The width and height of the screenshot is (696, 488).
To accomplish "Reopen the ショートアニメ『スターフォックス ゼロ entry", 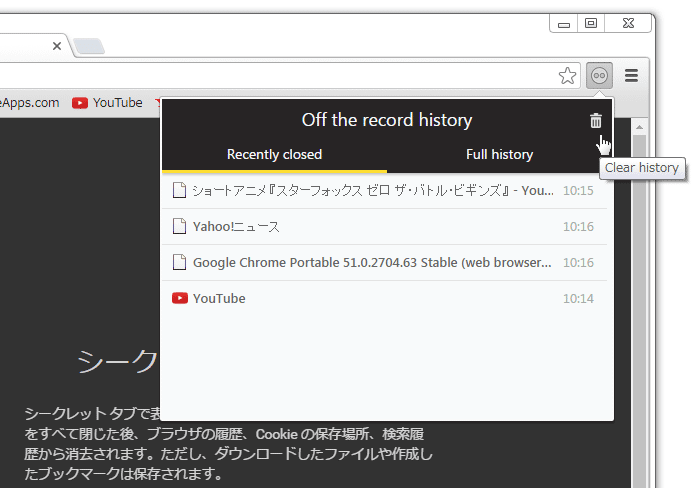I will point(384,190).
